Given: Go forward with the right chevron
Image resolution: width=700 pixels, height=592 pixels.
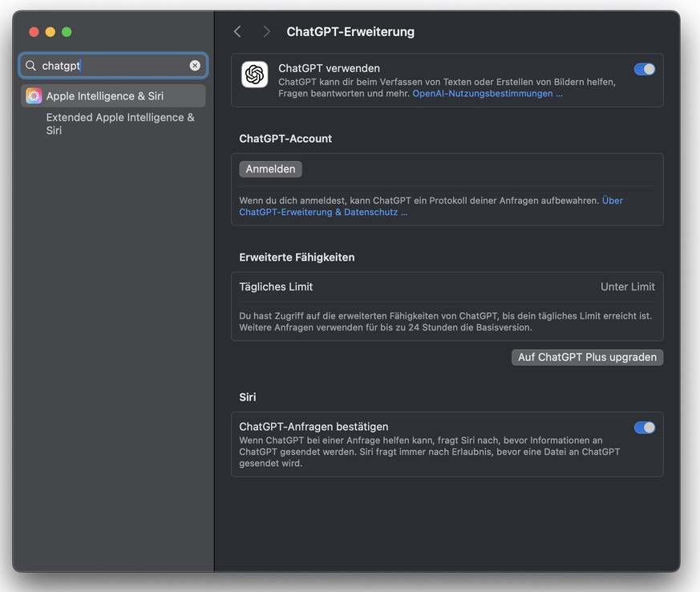Looking at the screenshot, I should (x=266, y=31).
